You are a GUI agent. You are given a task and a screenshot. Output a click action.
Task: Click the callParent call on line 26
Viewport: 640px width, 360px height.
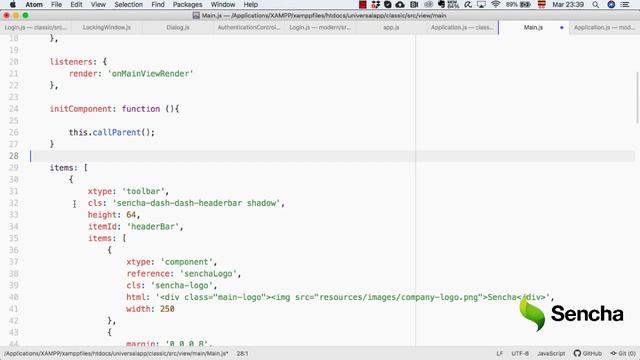[x=117, y=132]
